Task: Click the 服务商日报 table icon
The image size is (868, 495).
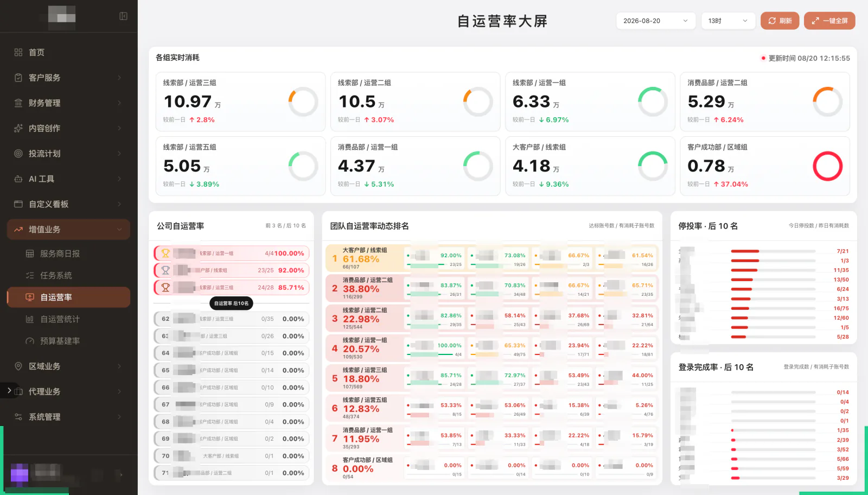Action: [30, 253]
